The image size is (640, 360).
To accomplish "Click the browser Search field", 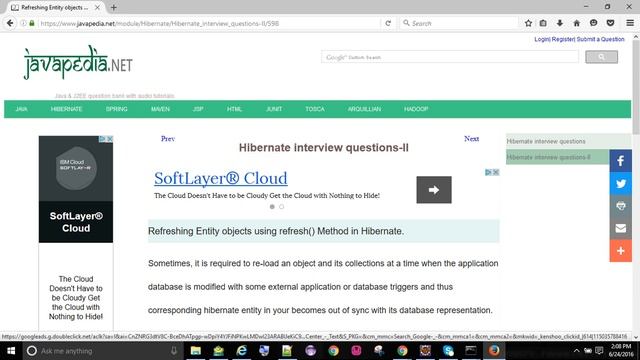I will tap(459, 24).
